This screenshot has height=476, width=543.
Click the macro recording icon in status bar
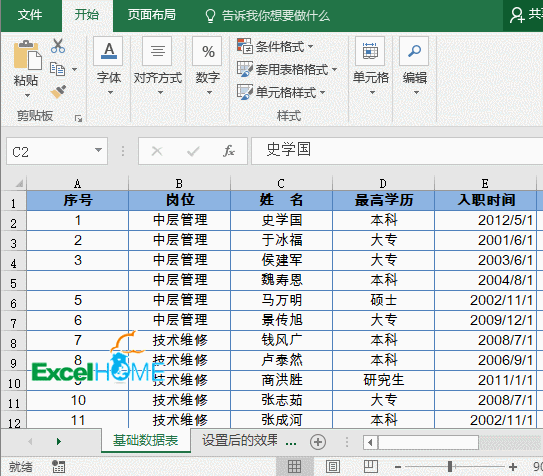58,466
